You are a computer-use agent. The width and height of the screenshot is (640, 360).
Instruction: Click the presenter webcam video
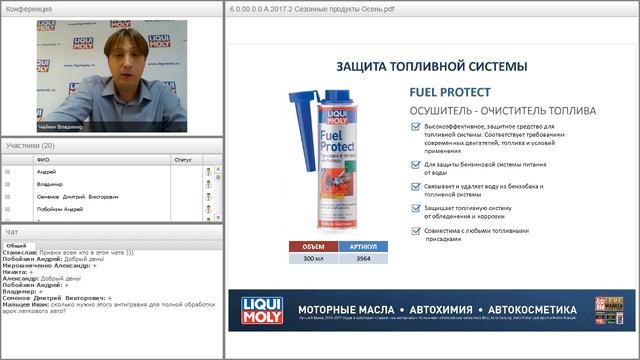(112, 76)
